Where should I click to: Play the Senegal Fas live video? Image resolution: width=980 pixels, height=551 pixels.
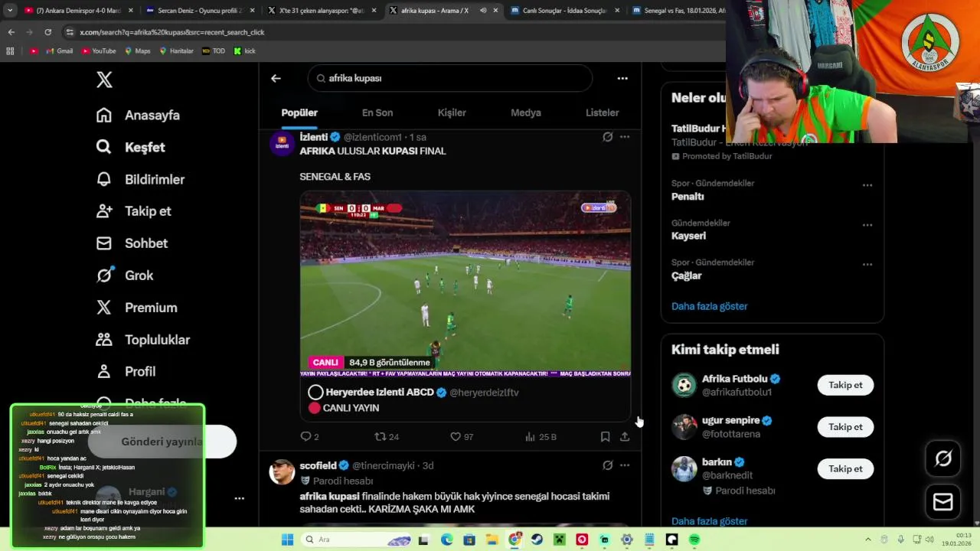pyautogui.click(x=465, y=284)
